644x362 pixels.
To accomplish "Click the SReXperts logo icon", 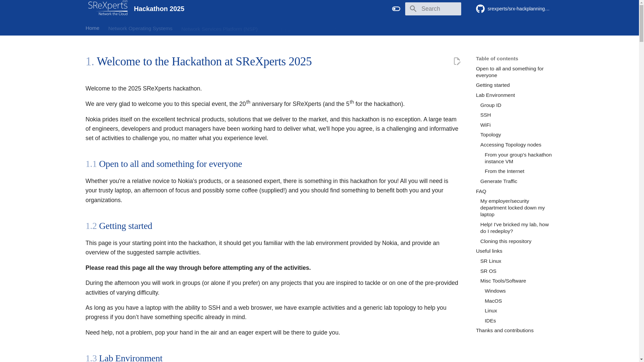I will pos(108,8).
